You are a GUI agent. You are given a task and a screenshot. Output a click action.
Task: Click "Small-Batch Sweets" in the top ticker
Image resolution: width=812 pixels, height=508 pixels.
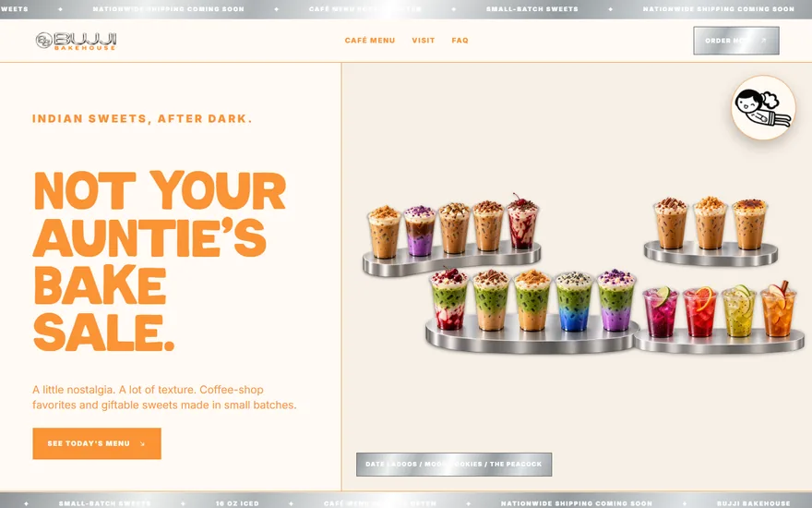pyautogui.click(x=531, y=9)
